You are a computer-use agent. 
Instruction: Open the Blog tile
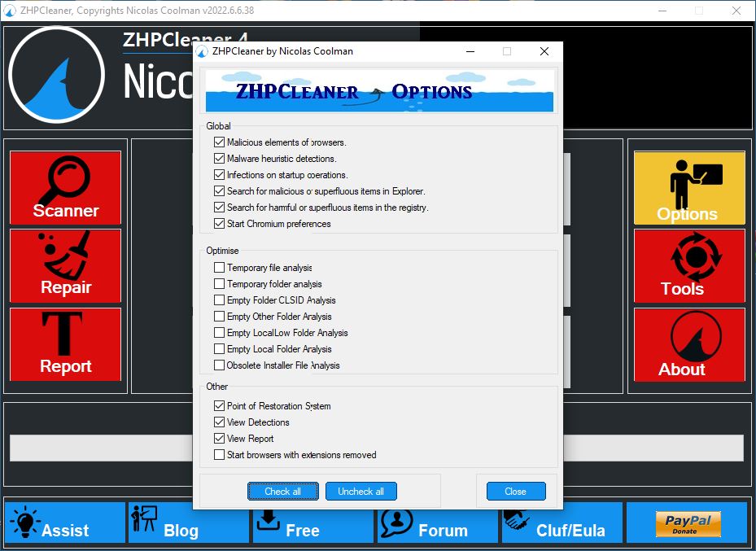(189, 523)
